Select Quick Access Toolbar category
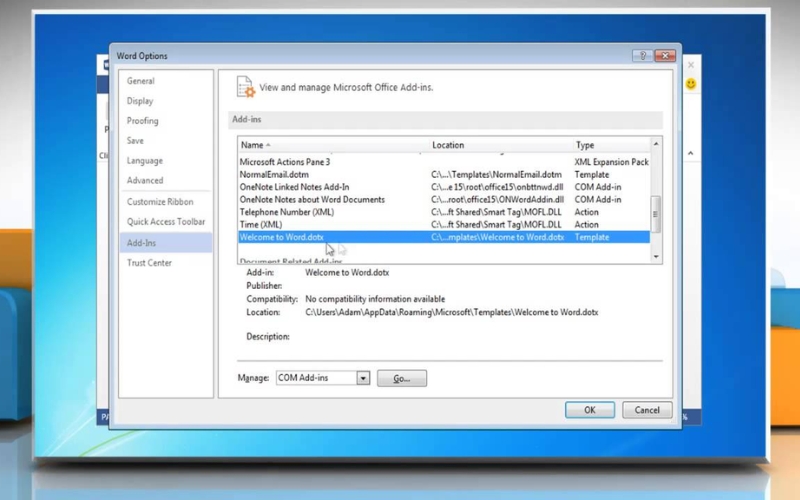 click(x=166, y=222)
